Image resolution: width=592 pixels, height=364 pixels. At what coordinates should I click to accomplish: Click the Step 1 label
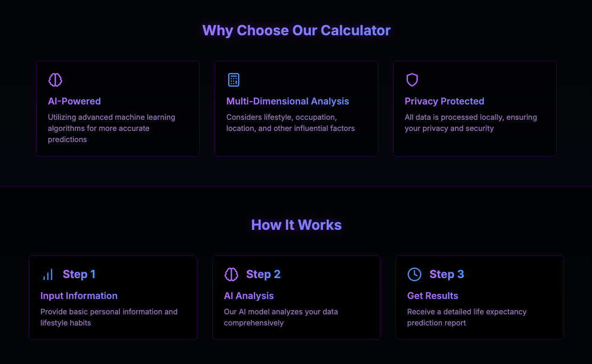[79, 274]
